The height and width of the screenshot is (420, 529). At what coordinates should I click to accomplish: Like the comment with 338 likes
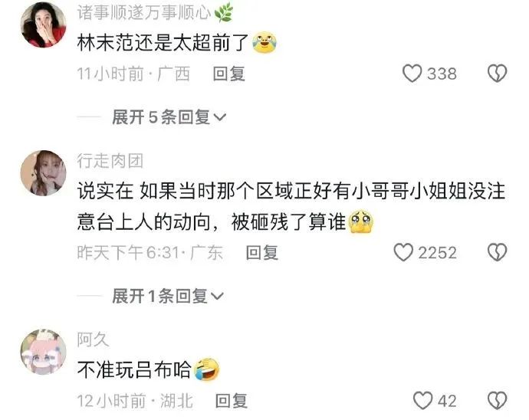[412, 74]
